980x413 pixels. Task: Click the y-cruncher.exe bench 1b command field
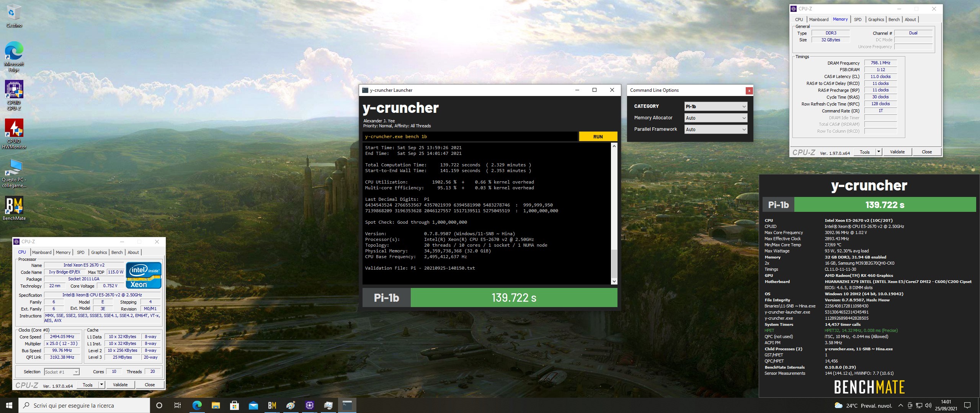pyautogui.click(x=470, y=137)
